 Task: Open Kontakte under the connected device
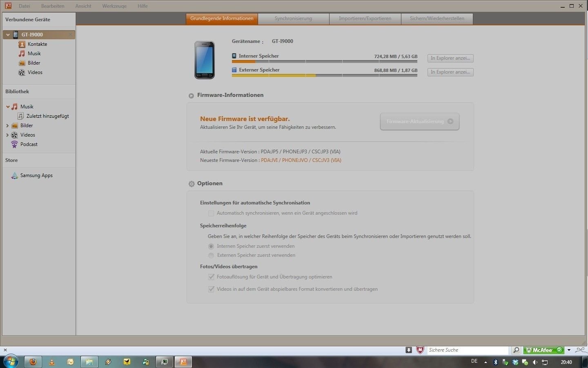(x=37, y=44)
